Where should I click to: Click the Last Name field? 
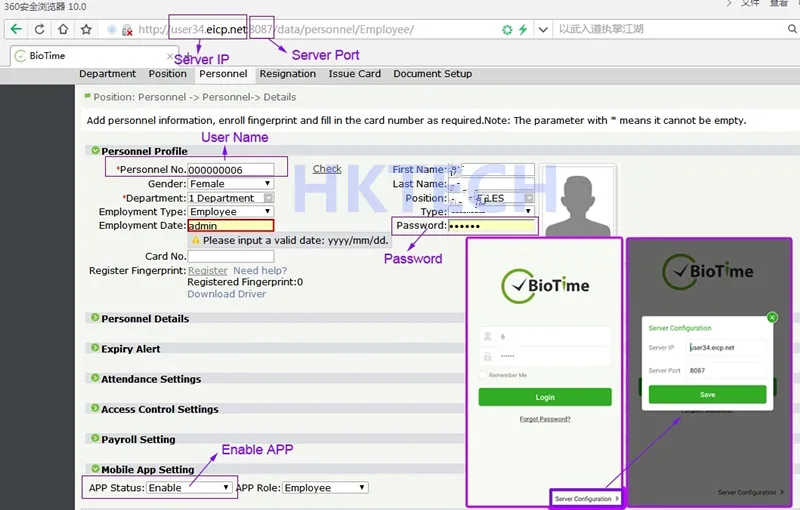[x=491, y=184]
